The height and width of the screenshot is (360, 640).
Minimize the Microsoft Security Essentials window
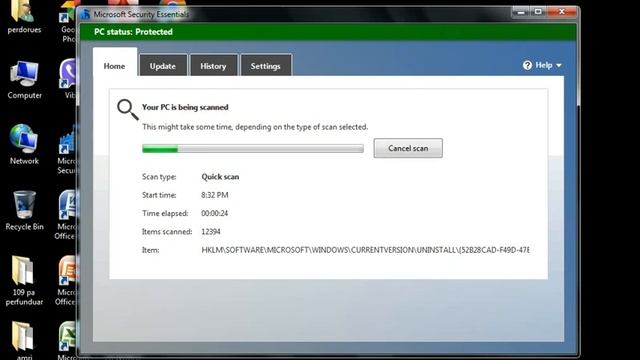coord(521,12)
